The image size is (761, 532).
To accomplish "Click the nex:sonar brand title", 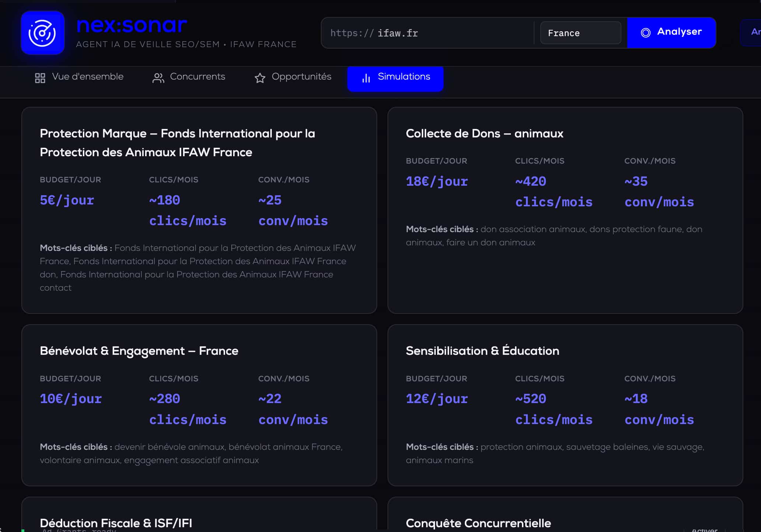I will [x=131, y=25].
